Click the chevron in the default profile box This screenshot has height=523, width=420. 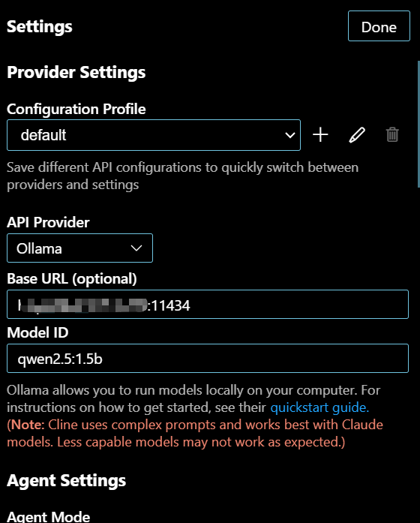coord(290,135)
